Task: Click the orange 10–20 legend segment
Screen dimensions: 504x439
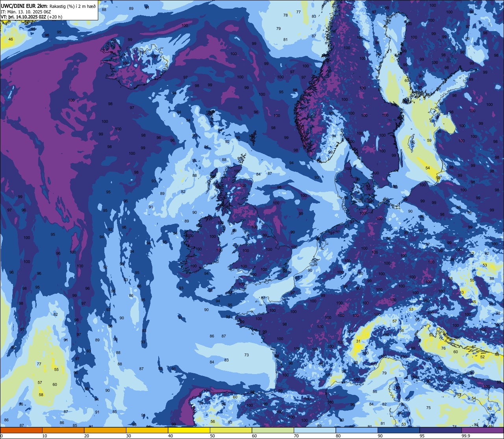Action: click(x=63, y=430)
